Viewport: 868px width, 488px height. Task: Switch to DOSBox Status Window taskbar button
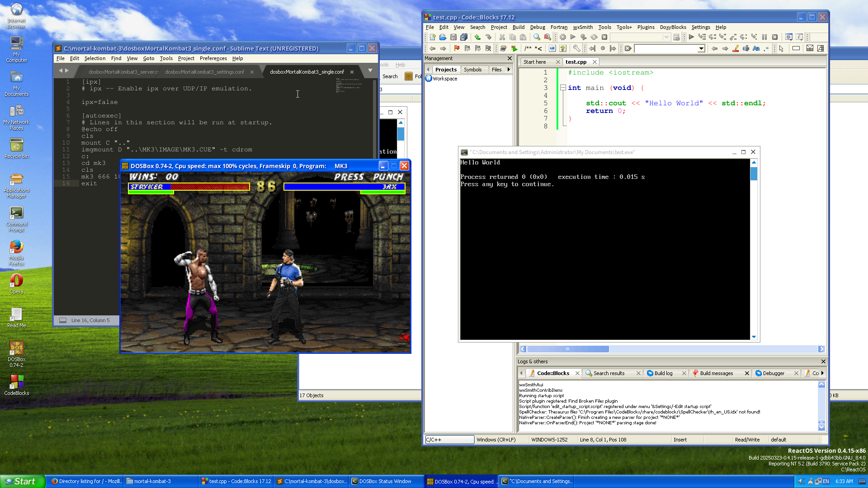[385, 481]
